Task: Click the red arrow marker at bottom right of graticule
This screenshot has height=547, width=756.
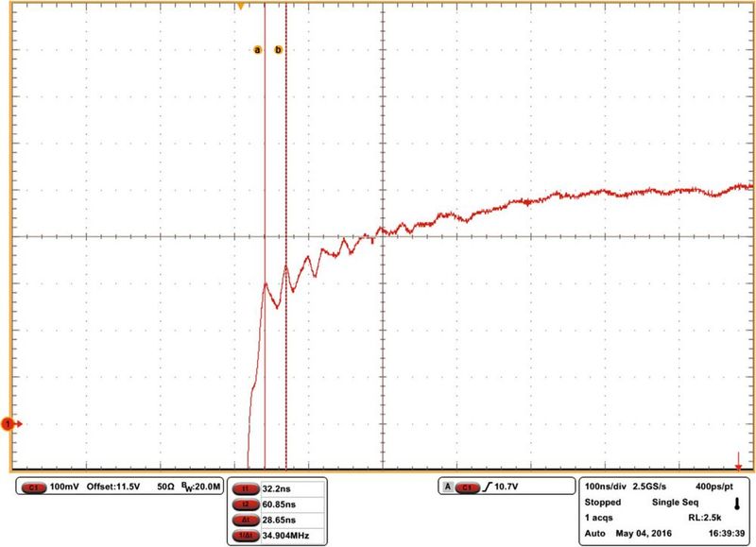Action: pyautogui.click(x=738, y=462)
